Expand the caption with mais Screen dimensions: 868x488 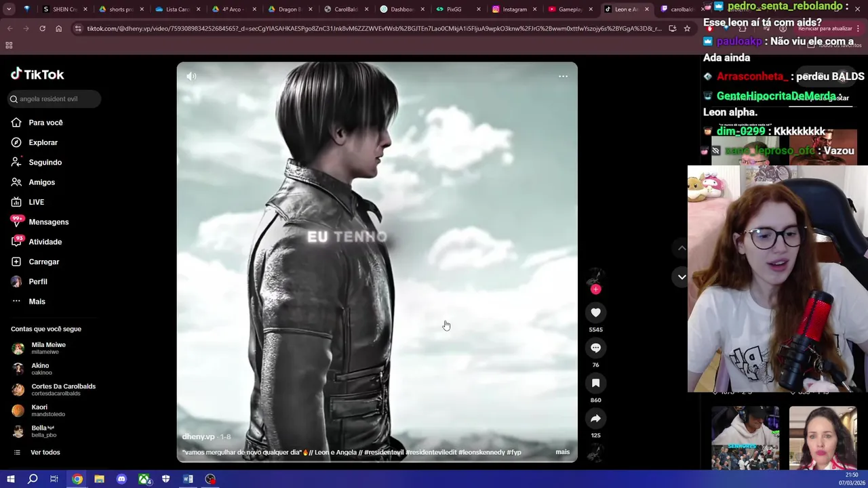pyautogui.click(x=562, y=452)
